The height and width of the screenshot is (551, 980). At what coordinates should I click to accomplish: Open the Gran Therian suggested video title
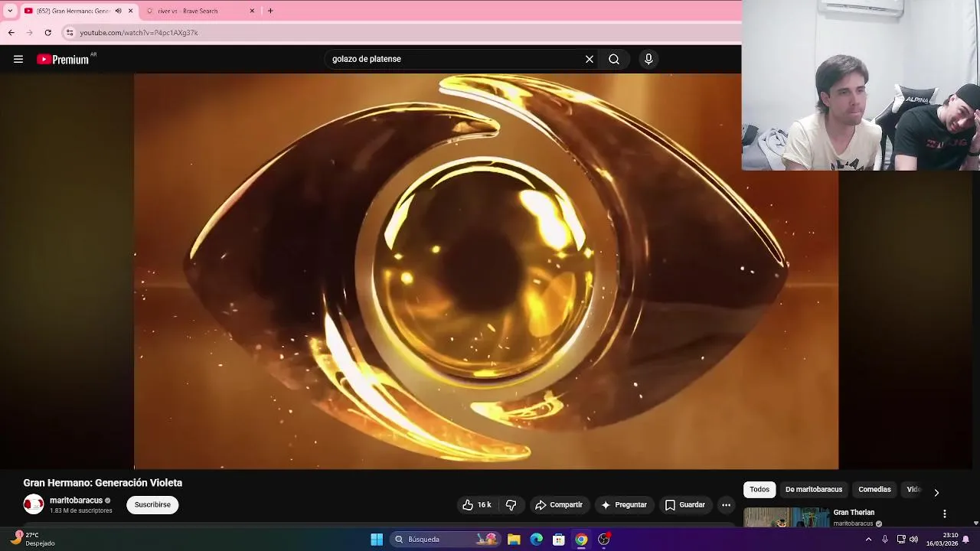pos(854,513)
